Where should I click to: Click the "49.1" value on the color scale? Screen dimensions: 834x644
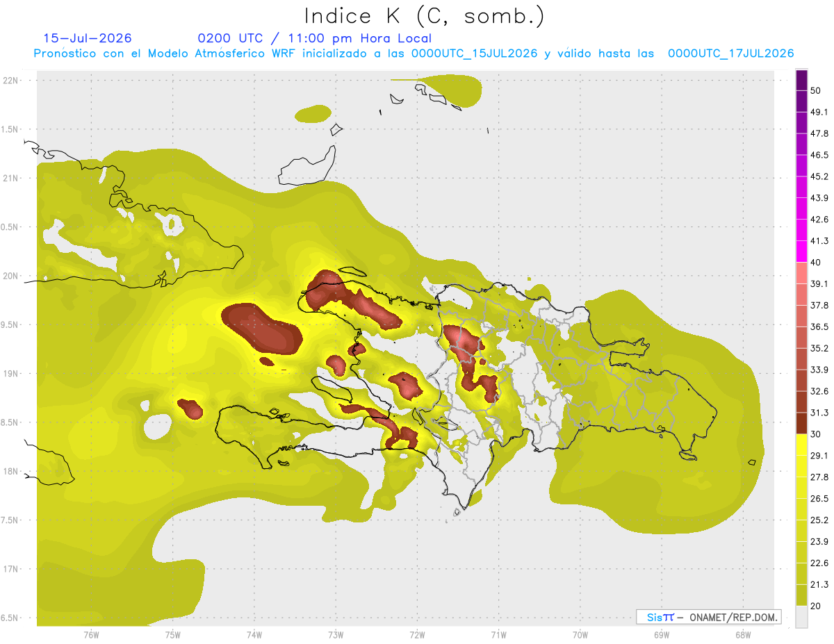[819, 112]
